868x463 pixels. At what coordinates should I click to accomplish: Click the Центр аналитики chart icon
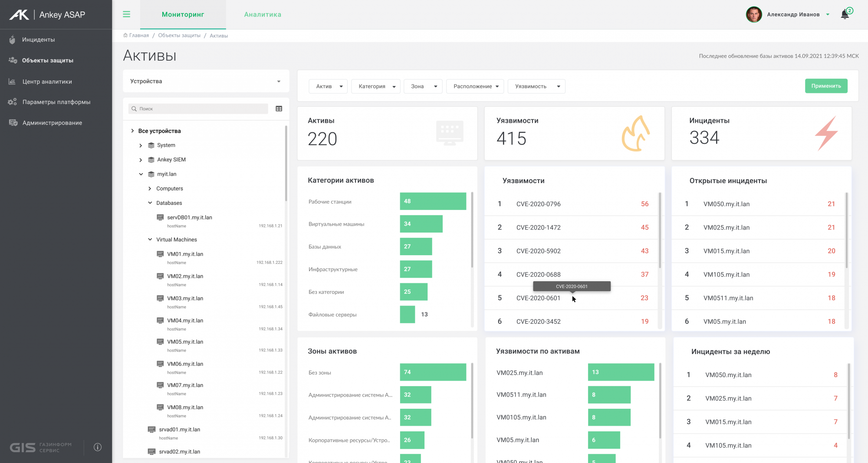click(12, 82)
